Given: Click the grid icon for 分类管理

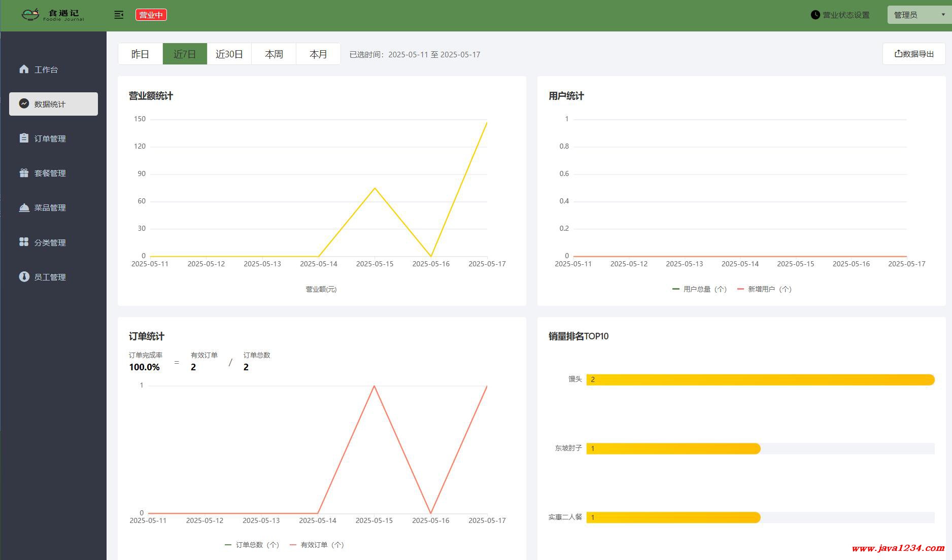Looking at the screenshot, I should [x=24, y=242].
